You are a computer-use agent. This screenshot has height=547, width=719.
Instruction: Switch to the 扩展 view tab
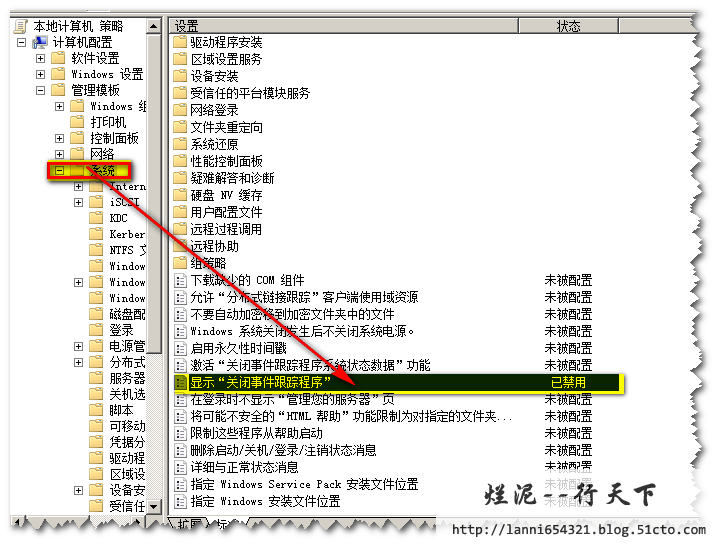[190, 523]
